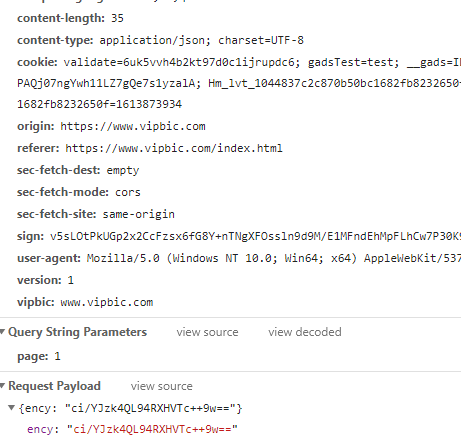Click view source beside Request Payload
The image size is (461, 444).
click(162, 386)
